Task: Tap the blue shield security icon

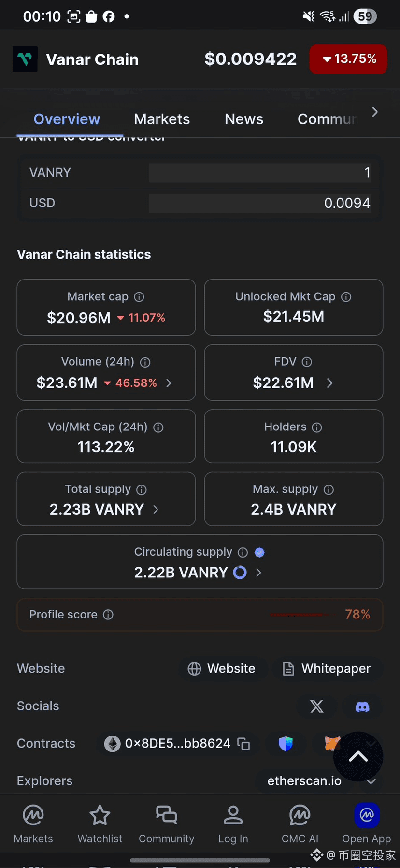Action: pos(286,744)
